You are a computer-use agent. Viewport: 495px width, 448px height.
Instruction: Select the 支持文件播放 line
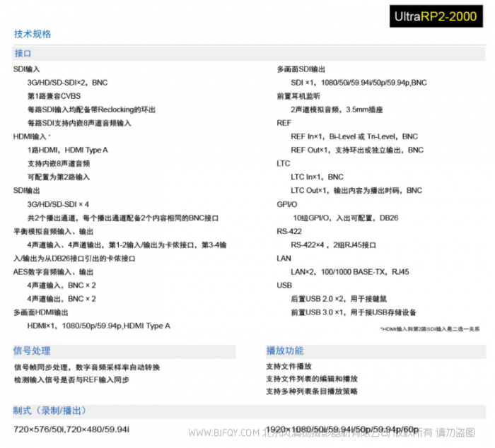coord(289,366)
